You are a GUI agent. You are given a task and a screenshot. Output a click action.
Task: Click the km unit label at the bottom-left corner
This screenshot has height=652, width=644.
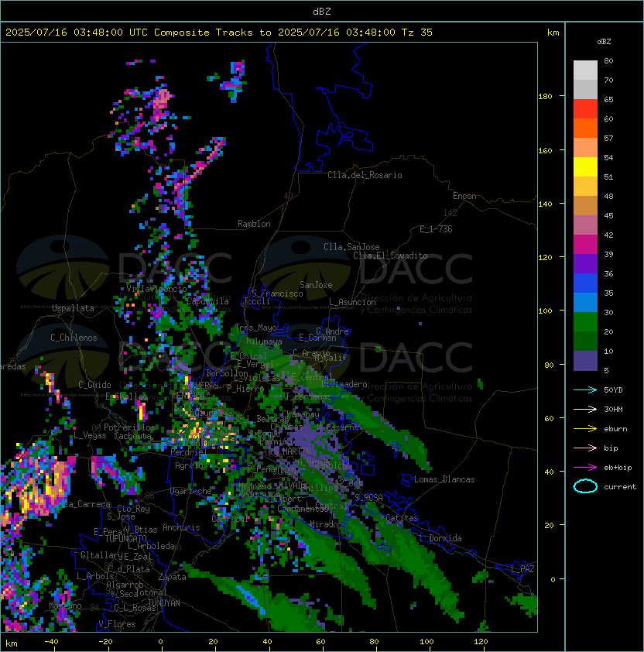[12, 643]
